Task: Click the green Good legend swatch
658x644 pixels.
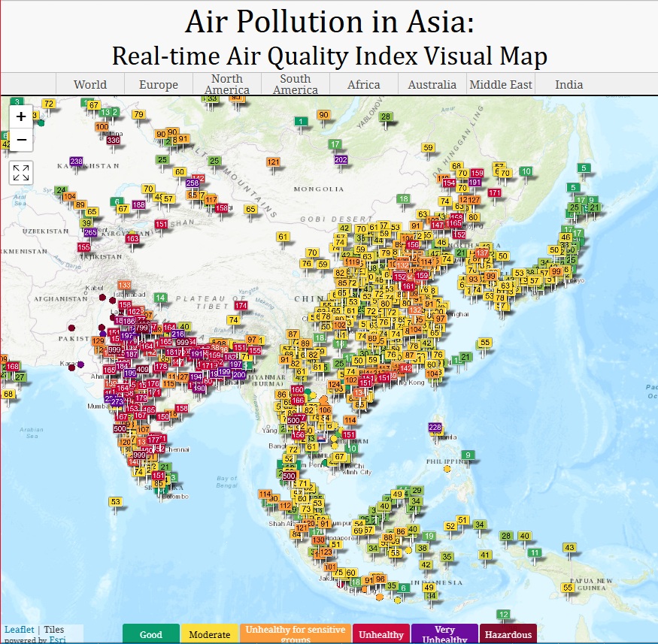Action: pos(151,634)
